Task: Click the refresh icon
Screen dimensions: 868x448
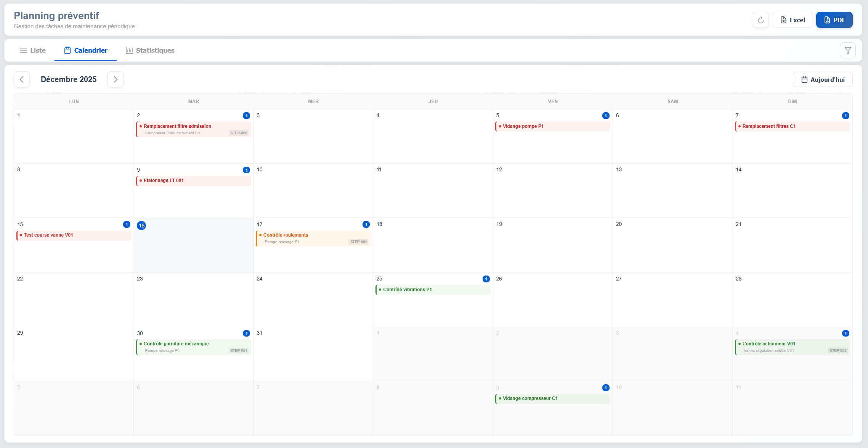Action: click(x=761, y=20)
